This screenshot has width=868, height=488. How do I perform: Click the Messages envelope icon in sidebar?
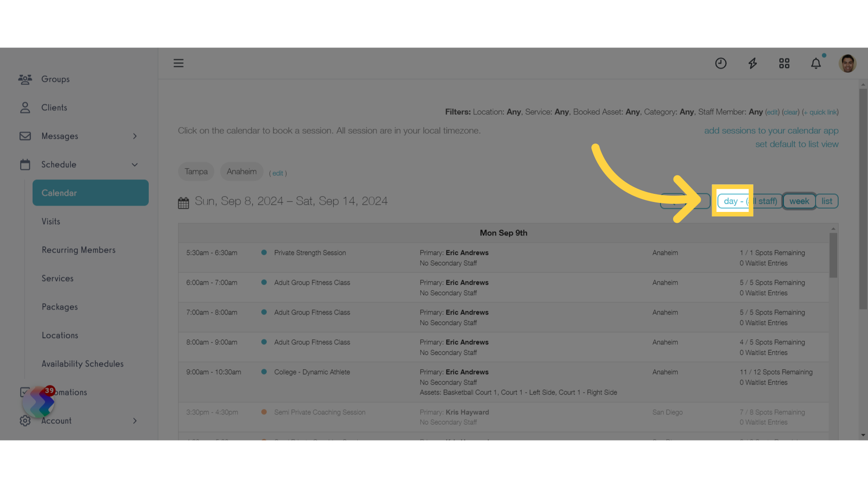25,136
